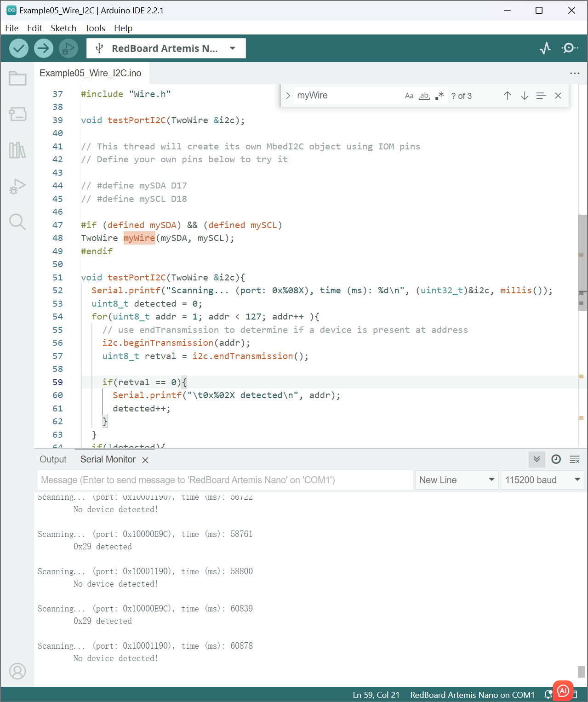Screen dimensions: 588x702
Task: Open the RedBoard Artemis board selector dropdown
Action: point(166,48)
